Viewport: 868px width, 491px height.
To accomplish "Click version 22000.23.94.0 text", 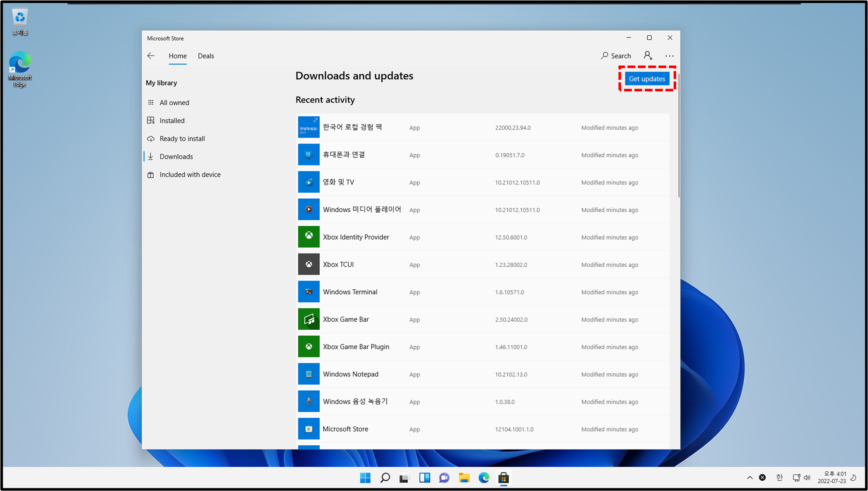I will pos(513,128).
